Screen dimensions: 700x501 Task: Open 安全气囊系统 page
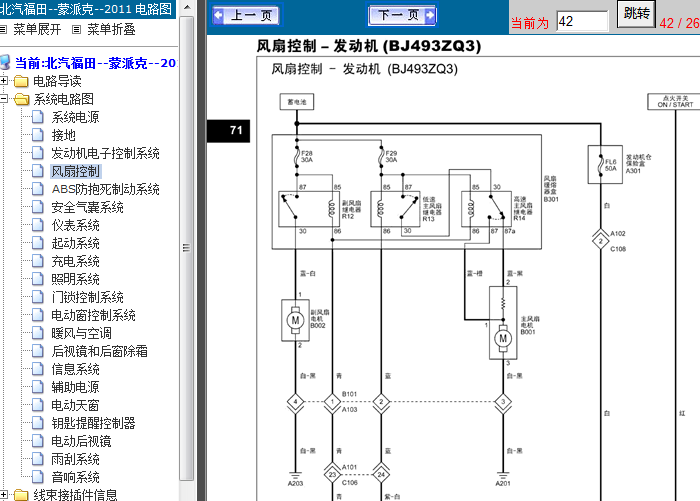click(87, 207)
